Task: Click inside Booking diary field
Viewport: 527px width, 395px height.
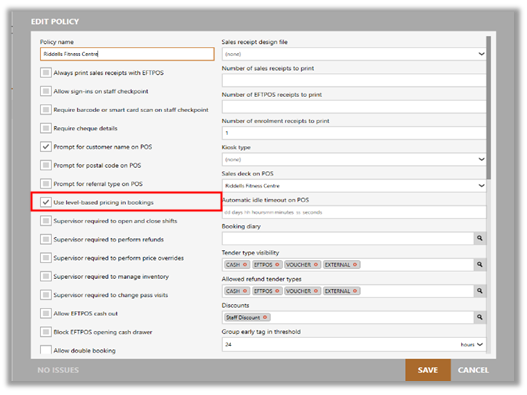Action: point(348,238)
